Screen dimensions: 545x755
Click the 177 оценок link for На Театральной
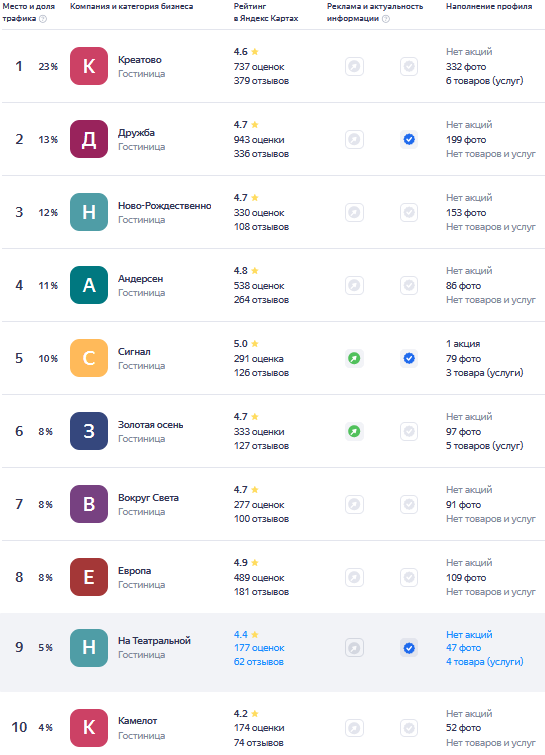(x=259, y=648)
